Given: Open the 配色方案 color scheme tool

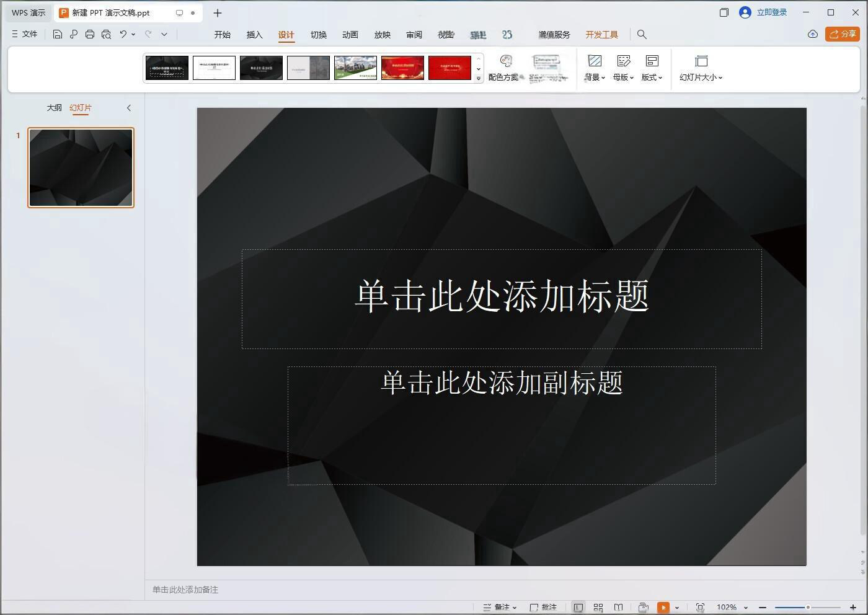Looking at the screenshot, I should 505,67.
